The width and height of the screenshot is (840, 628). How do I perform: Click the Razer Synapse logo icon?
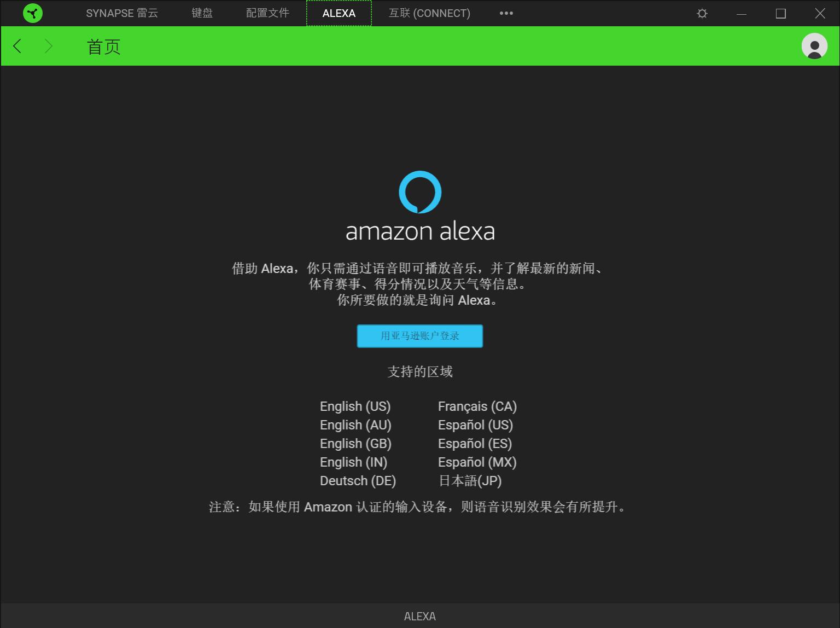(33, 13)
